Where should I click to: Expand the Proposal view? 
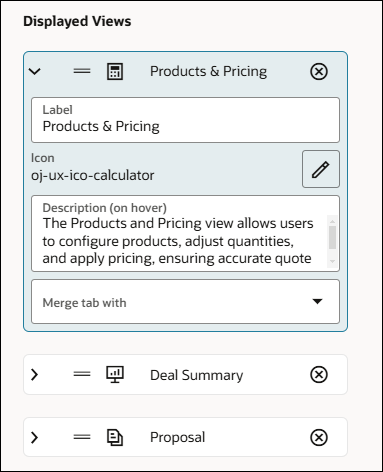click(x=34, y=437)
